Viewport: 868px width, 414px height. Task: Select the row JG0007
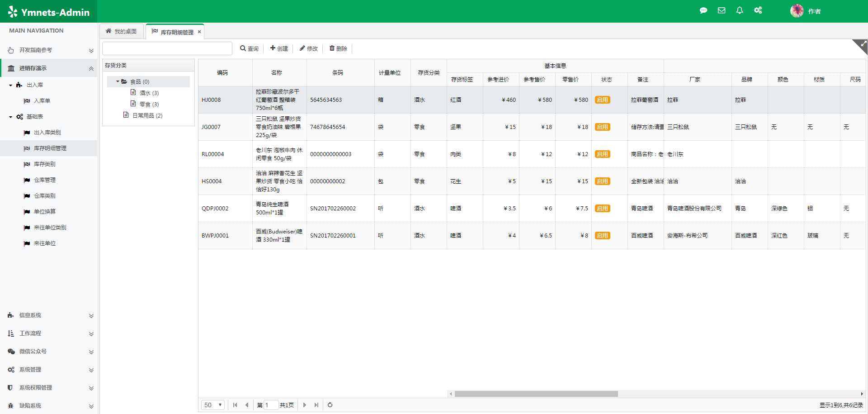532,127
